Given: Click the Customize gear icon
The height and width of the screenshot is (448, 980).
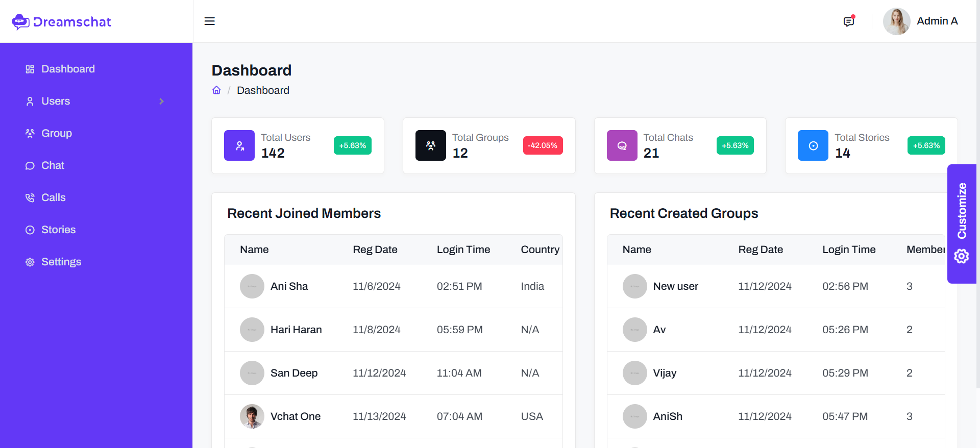Looking at the screenshot, I should pyautogui.click(x=962, y=256).
